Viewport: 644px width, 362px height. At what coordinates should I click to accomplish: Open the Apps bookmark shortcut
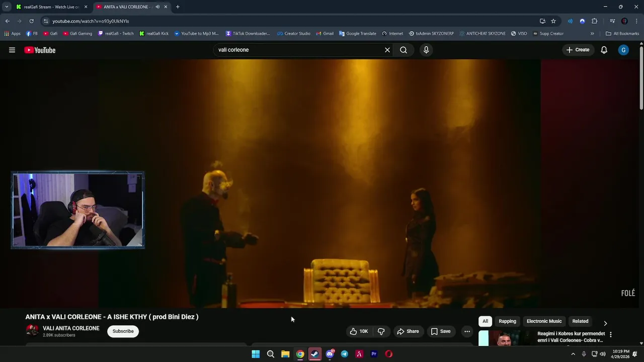12,34
